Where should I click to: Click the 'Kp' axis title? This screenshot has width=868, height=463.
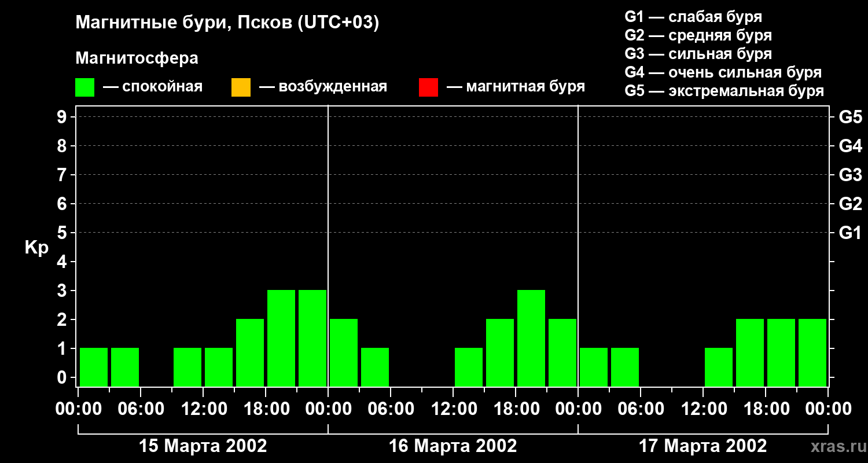[x=36, y=248]
